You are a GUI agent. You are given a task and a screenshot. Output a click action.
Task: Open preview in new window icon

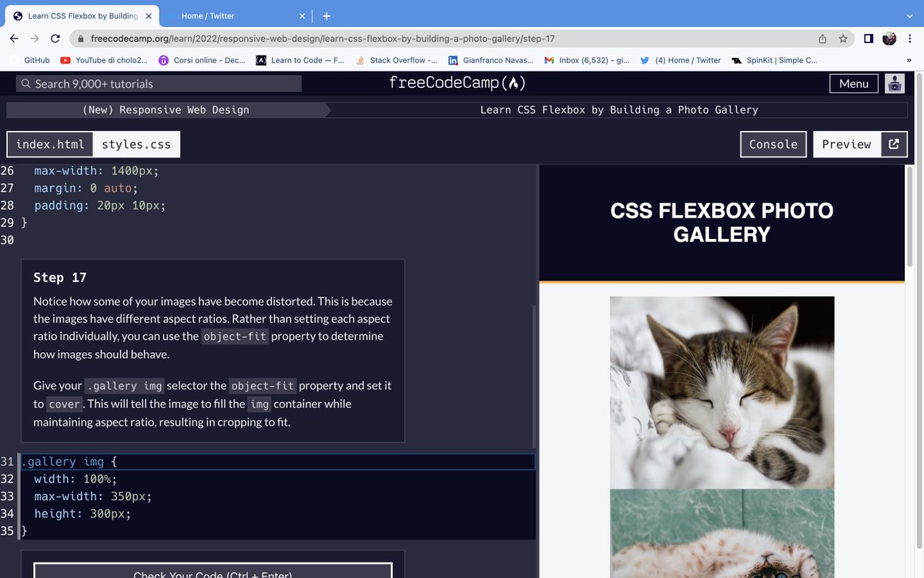(x=893, y=144)
